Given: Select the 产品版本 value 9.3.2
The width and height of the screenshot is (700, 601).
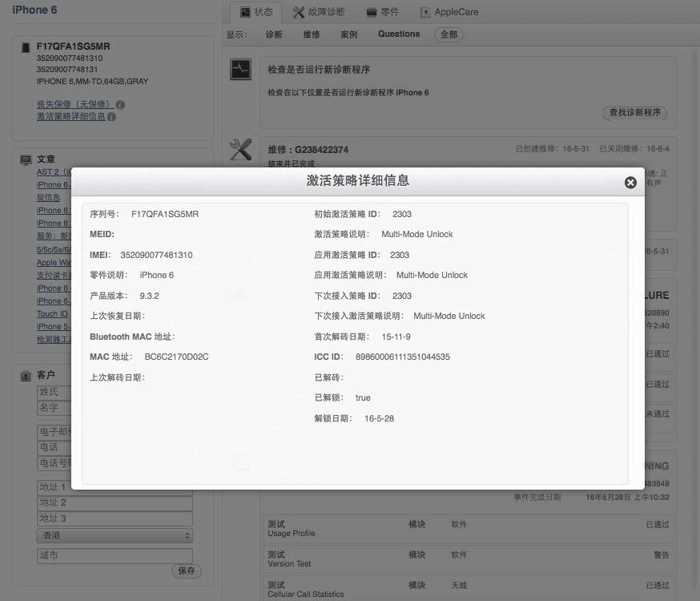Looking at the screenshot, I should point(149,296).
